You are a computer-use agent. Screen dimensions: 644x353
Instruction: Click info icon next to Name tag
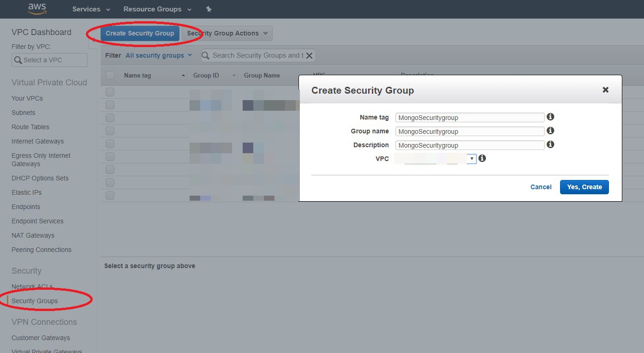point(550,117)
